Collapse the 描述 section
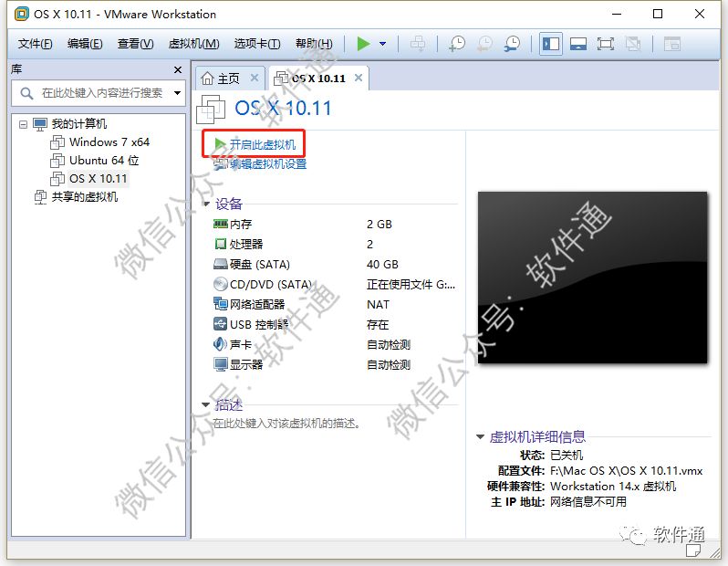This screenshot has width=728, height=566. pos(205,404)
